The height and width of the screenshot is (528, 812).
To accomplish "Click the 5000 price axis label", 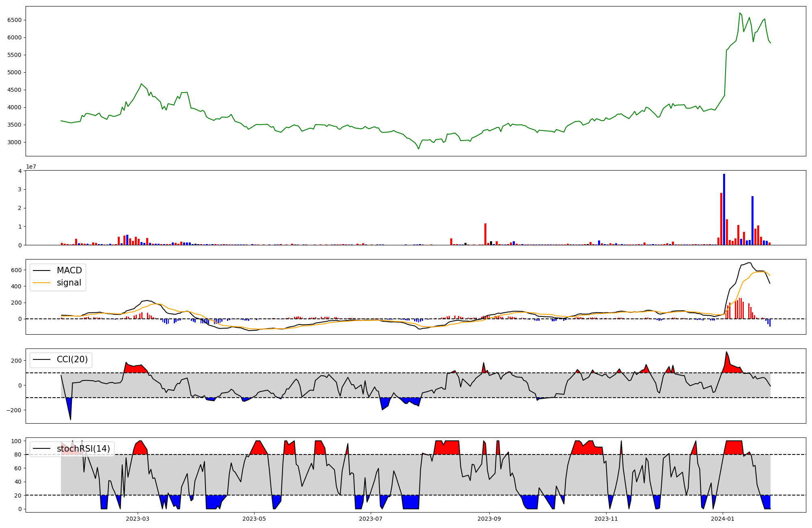I will pyautogui.click(x=15, y=72).
